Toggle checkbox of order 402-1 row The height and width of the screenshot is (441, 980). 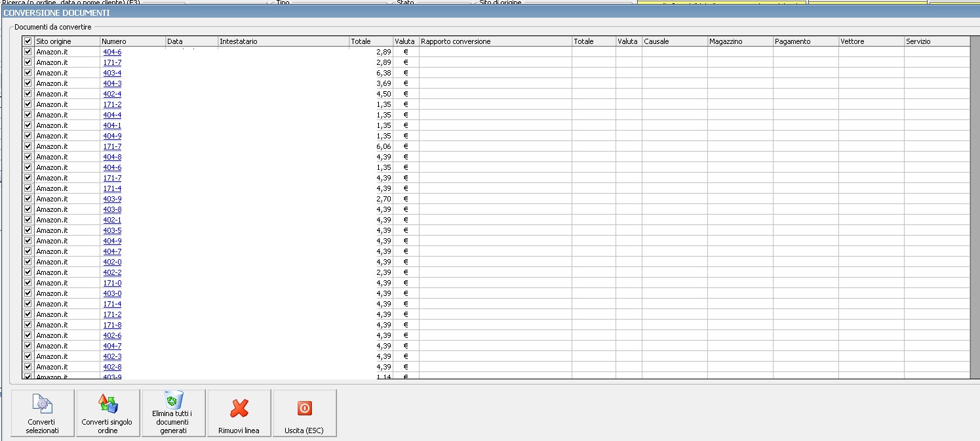(28, 220)
